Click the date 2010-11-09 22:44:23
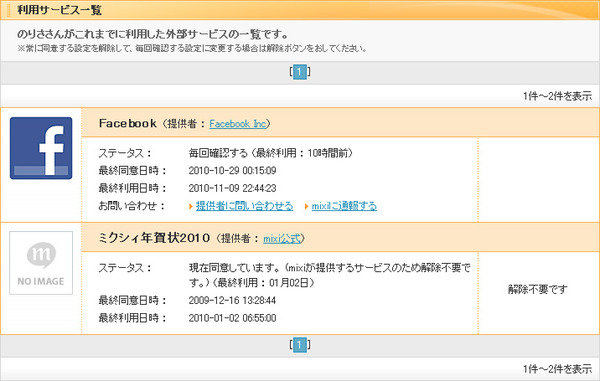The height and width of the screenshot is (381, 600). coord(232,188)
